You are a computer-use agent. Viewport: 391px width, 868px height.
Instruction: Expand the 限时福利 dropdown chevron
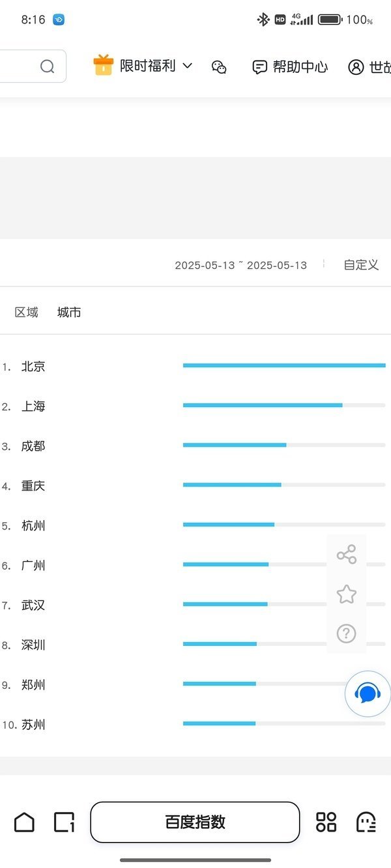(x=187, y=66)
